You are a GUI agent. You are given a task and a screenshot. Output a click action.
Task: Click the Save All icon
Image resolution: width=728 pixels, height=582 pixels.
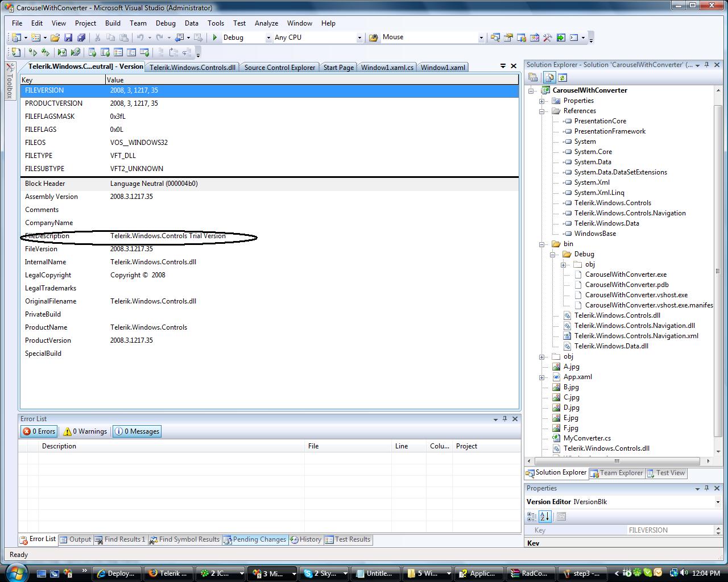click(81, 38)
